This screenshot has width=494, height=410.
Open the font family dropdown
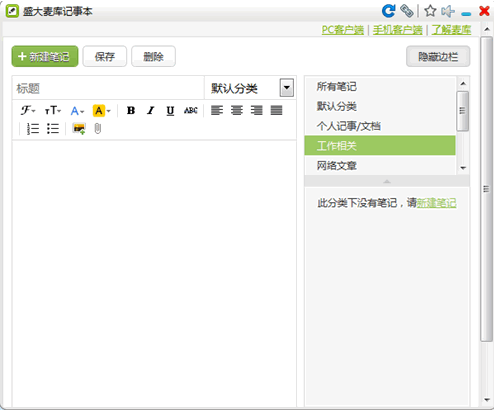28,110
